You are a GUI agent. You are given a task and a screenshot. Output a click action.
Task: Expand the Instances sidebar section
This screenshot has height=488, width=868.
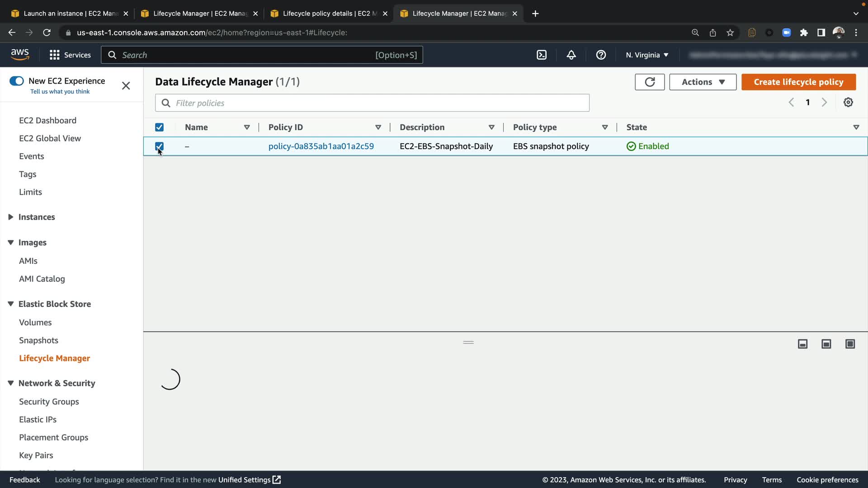(11, 217)
